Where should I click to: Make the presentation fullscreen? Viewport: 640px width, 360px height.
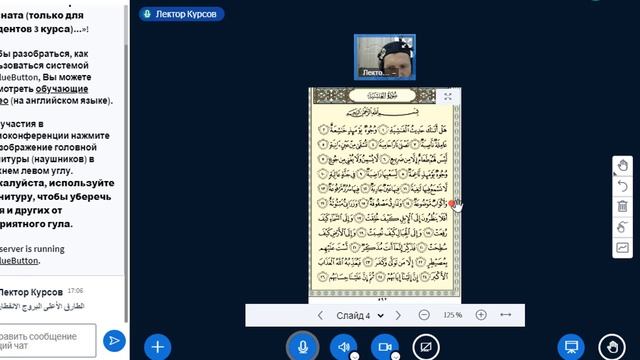[448, 96]
